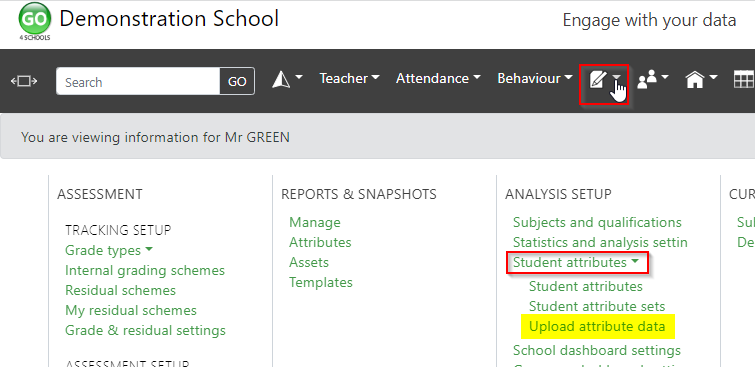
Task: Click the ASSESSMENT column heading
Action: tap(100, 194)
